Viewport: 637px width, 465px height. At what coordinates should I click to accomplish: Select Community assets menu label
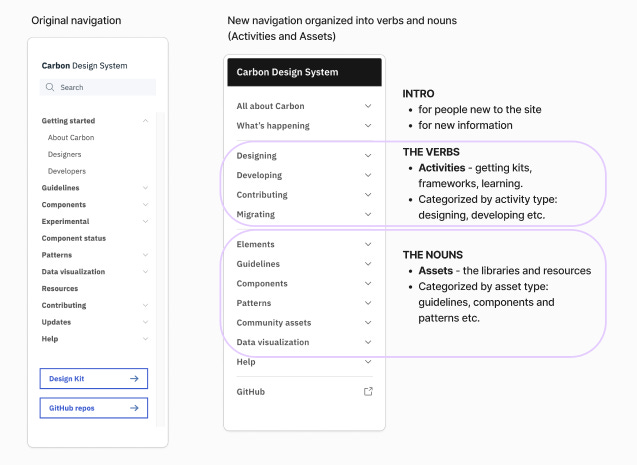point(274,322)
